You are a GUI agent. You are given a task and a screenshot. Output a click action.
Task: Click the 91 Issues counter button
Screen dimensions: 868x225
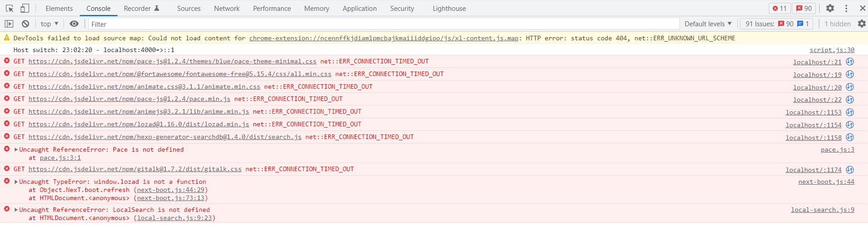click(x=776, y=24)
